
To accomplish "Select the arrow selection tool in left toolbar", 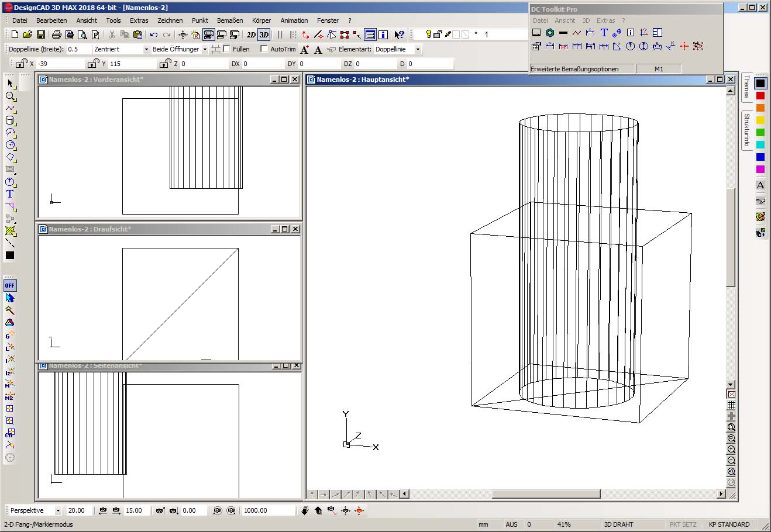I will 10,84.
